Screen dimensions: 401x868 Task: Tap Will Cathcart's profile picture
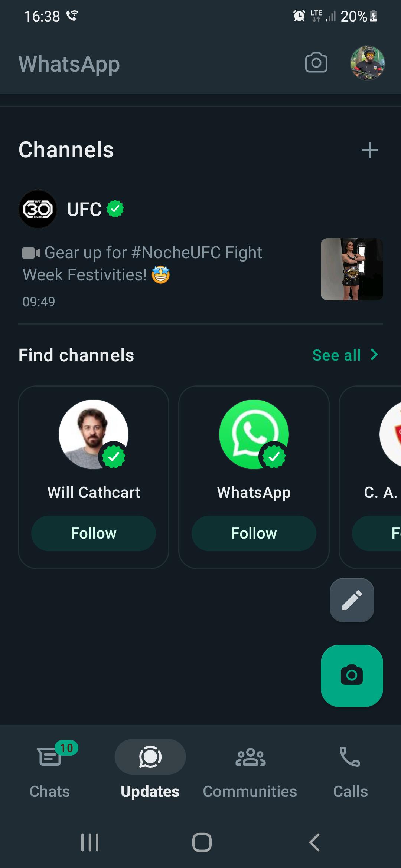(x=93, y=434)
